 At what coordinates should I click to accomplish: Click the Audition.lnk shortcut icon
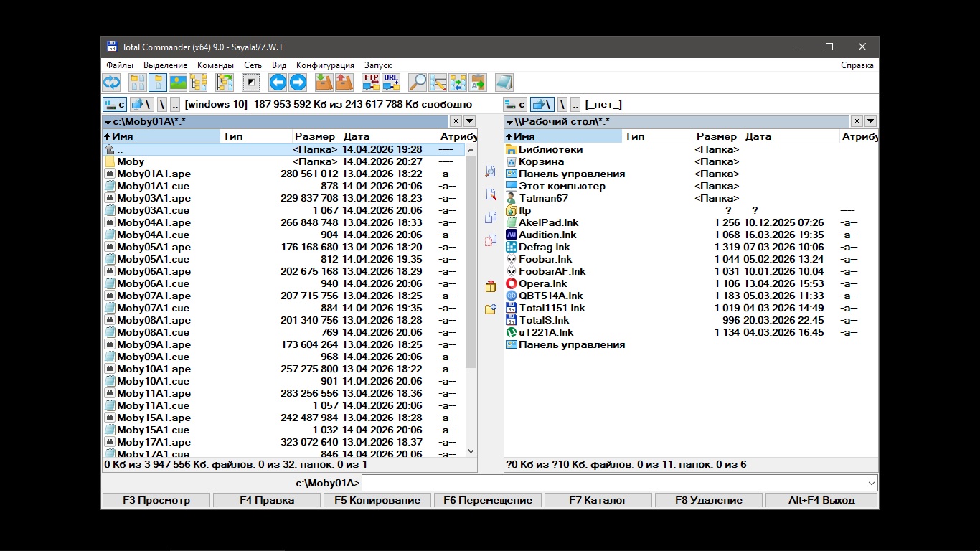click(512, 235)
